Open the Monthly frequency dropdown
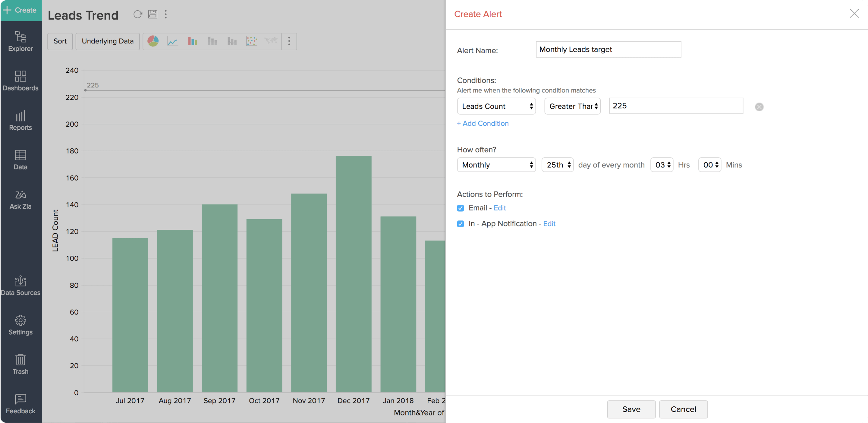The width and height of the screenshot is (868, 423). pos(496,165)
